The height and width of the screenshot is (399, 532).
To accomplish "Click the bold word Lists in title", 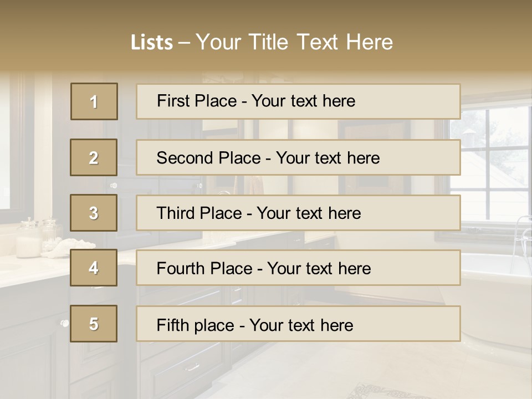I will (x=152, y=42).
